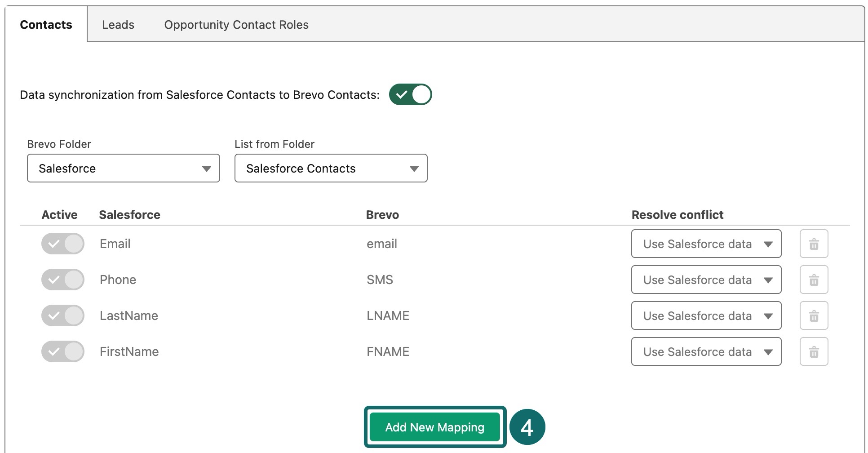The image size is (868, 453).
Task: Click the LastName Salesforce field label
Action: (129, 315)
